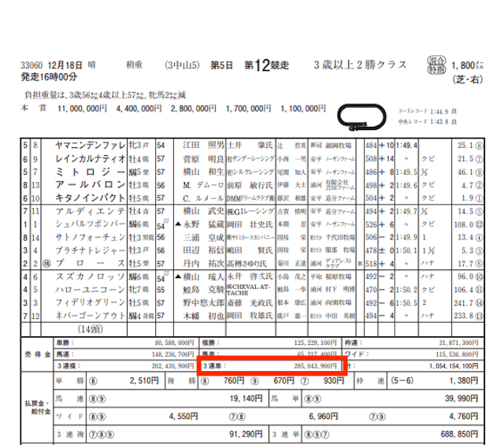Click third prize amount 2,800,000円
Image resolution: width=504 pixels, height=445 pixels.
click(x=194, y=109)
